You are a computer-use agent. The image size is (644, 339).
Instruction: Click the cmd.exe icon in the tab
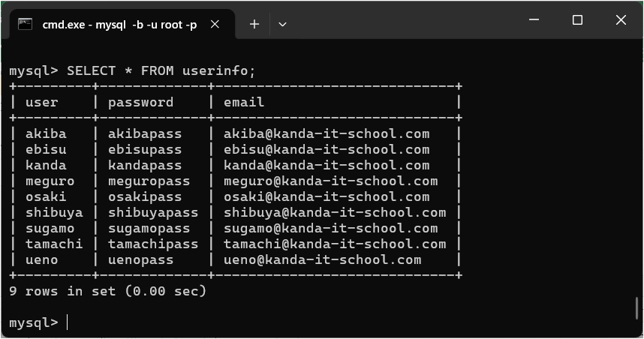coord(26,24)
